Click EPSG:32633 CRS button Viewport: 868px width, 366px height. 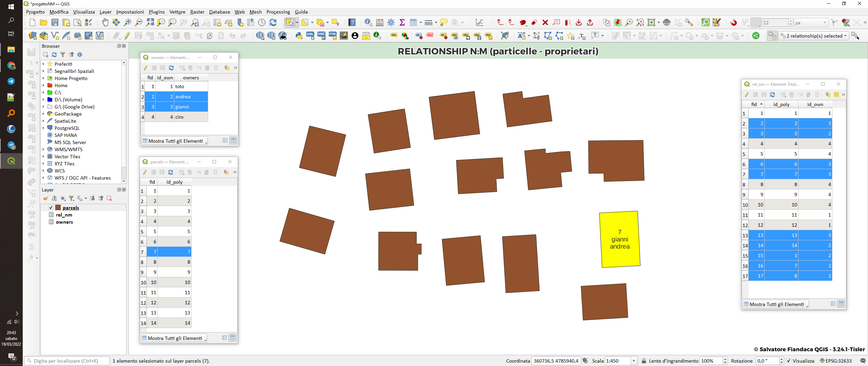point(836,361)
